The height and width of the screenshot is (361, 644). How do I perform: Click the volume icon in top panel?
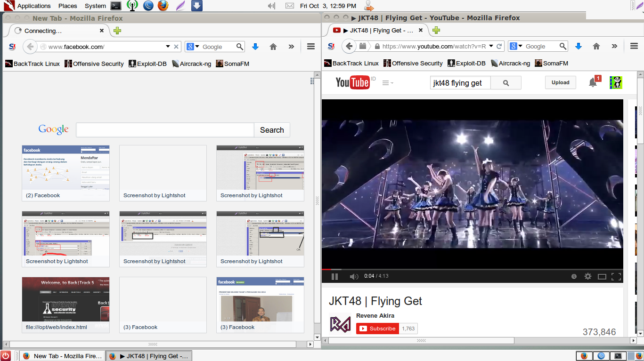[271, 6]
